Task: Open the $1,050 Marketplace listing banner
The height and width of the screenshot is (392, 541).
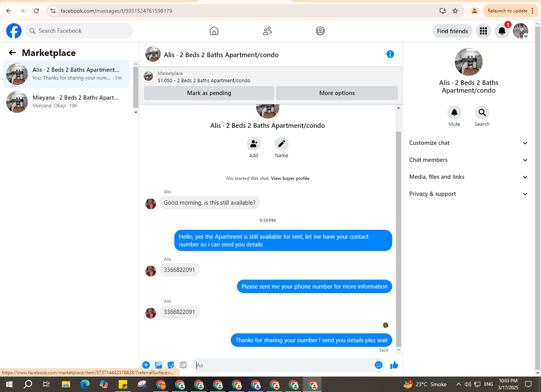Action: 271,77
